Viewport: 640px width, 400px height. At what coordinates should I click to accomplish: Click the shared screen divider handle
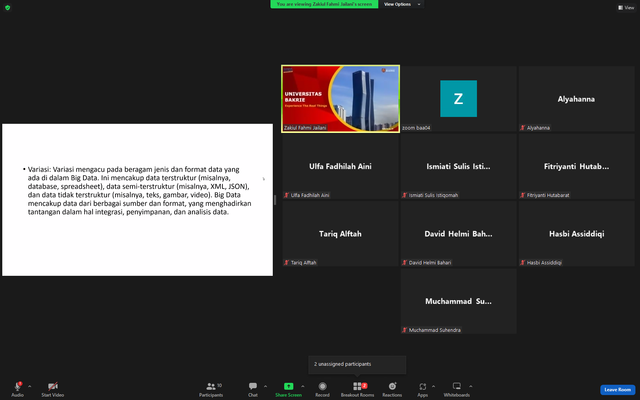[x=275, y=200]
